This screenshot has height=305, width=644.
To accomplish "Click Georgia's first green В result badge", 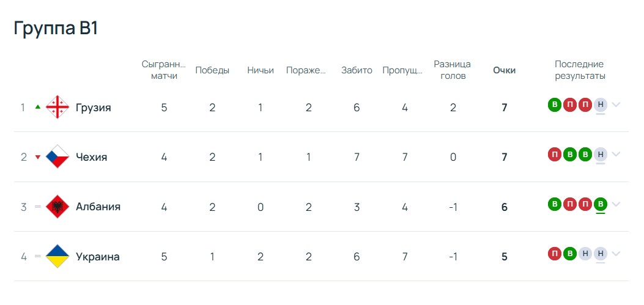I will (555, 105).
